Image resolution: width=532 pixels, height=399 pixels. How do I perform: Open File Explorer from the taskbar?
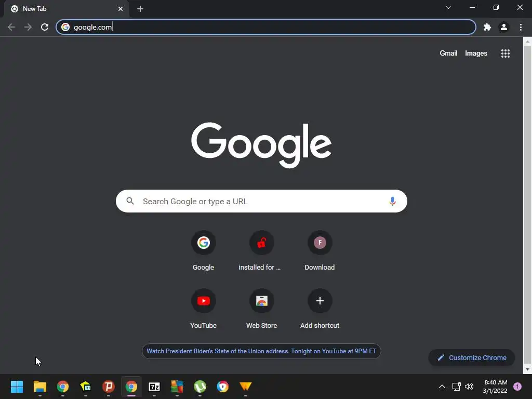click(x=39, y=387)
